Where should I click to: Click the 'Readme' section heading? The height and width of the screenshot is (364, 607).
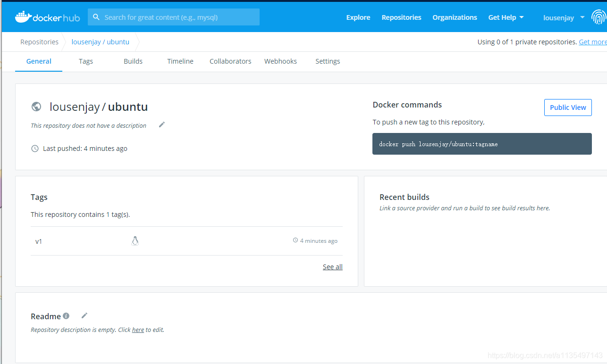point(46,316)
